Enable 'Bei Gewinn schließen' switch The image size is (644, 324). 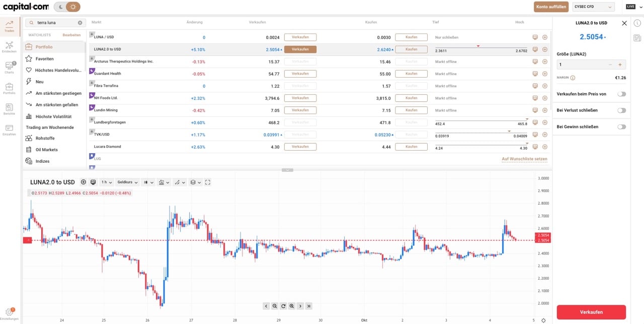click(622, 126)
